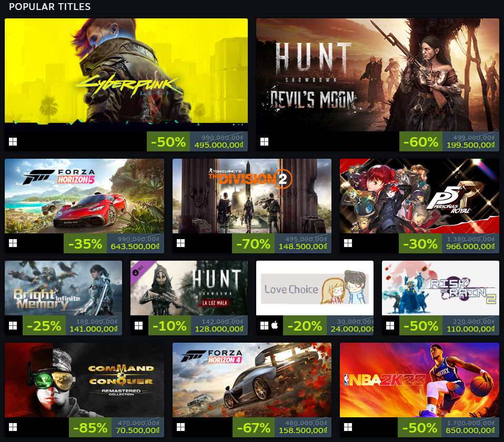Click the Popular Titles section heading
The width and height of the screenshot is (504, 442).
tap(50, 7)
